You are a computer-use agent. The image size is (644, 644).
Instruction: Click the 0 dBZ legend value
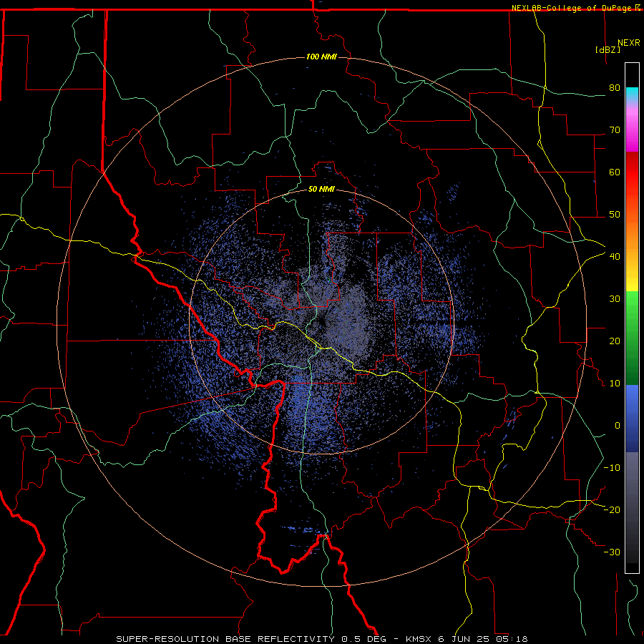point(618,426)
